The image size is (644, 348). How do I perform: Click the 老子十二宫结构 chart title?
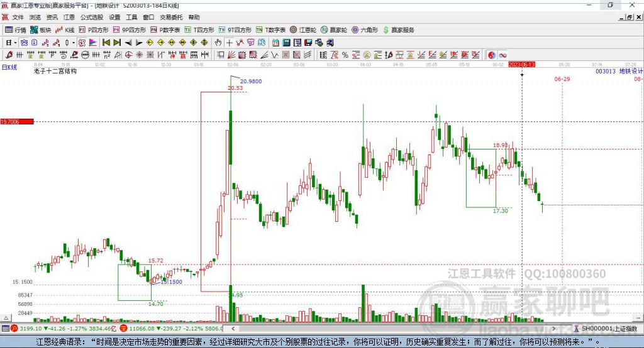pos(55,71)
